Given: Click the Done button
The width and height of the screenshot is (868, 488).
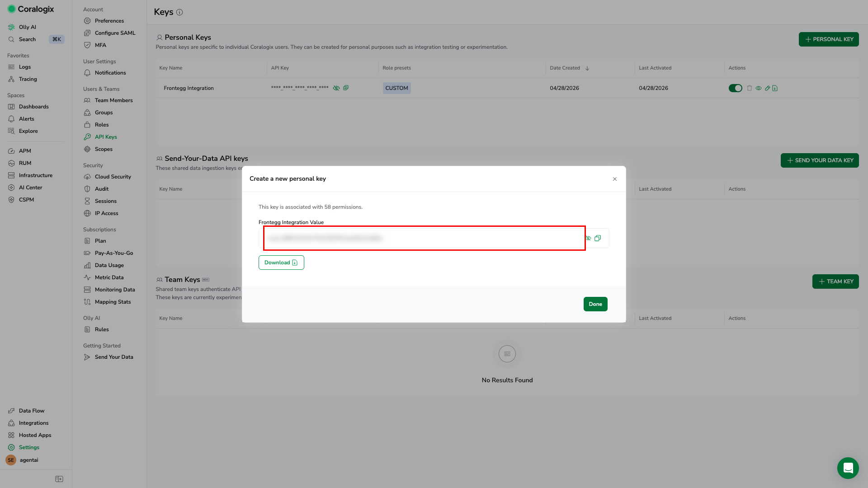Looking at the screenshot, I should pyautogui.click(x=595, y=304).
